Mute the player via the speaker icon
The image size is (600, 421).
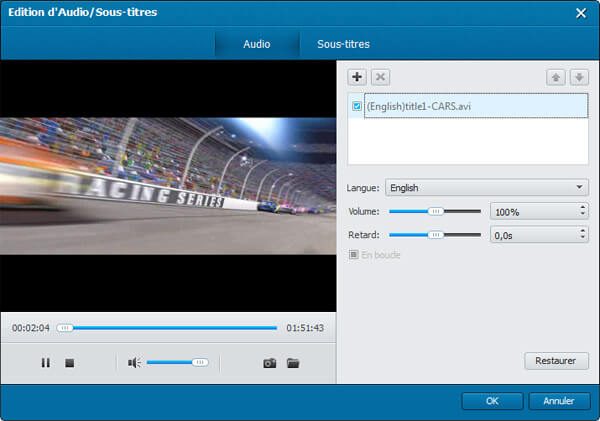(x=134, y=362)
